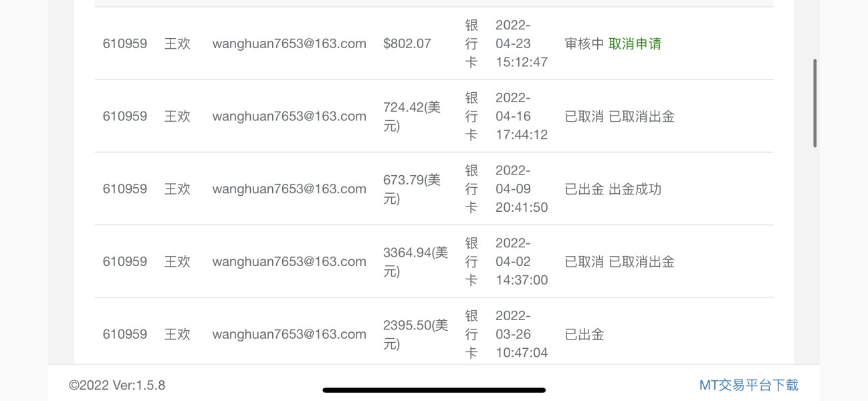
Task: Click the email in the $802.07 row
Action: [289, 44]
